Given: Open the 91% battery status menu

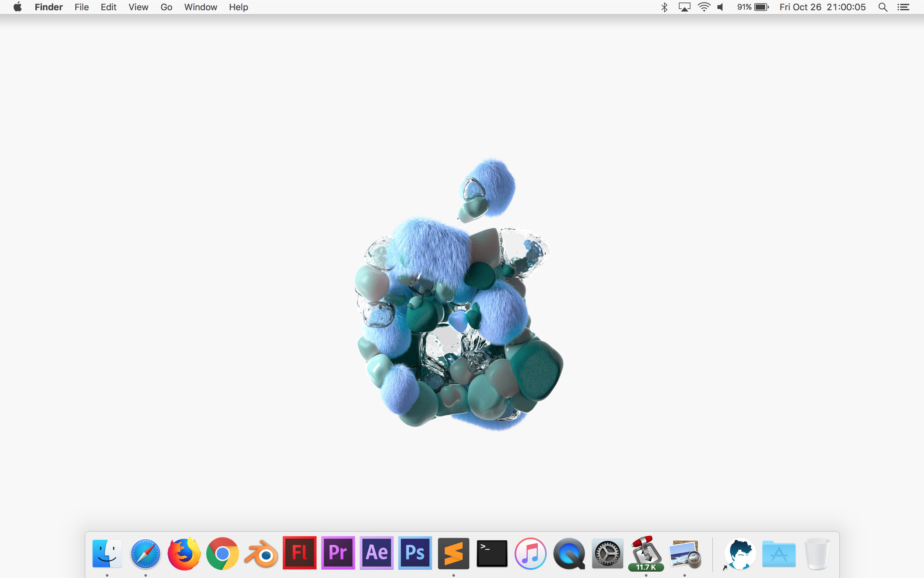Looking at the screenshot, I should [x=753, y=7].
